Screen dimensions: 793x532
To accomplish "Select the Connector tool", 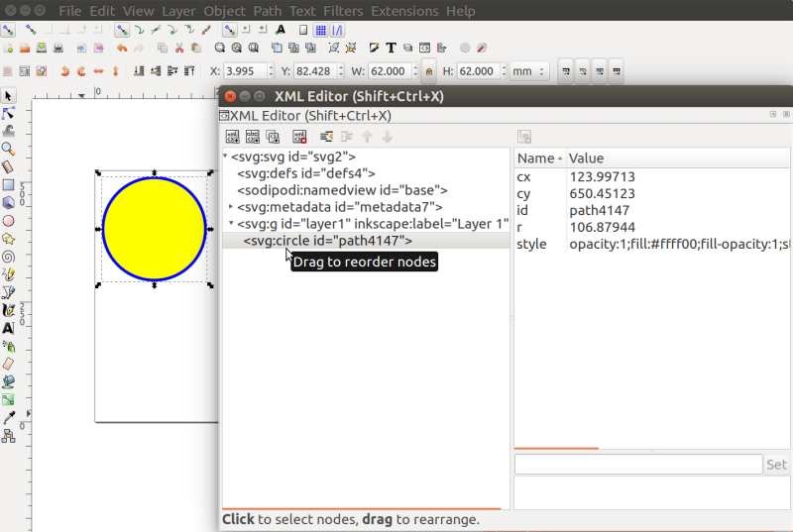I will (8, 436).
